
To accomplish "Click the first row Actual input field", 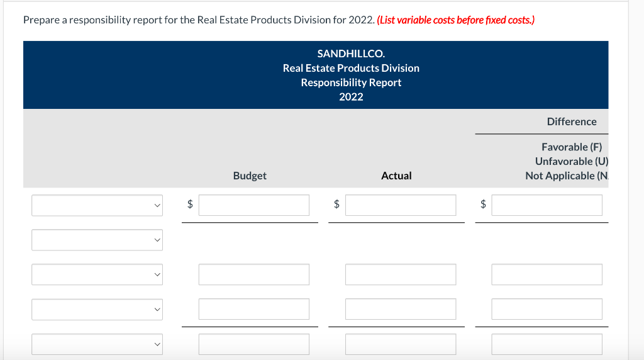I will [401, 205].
